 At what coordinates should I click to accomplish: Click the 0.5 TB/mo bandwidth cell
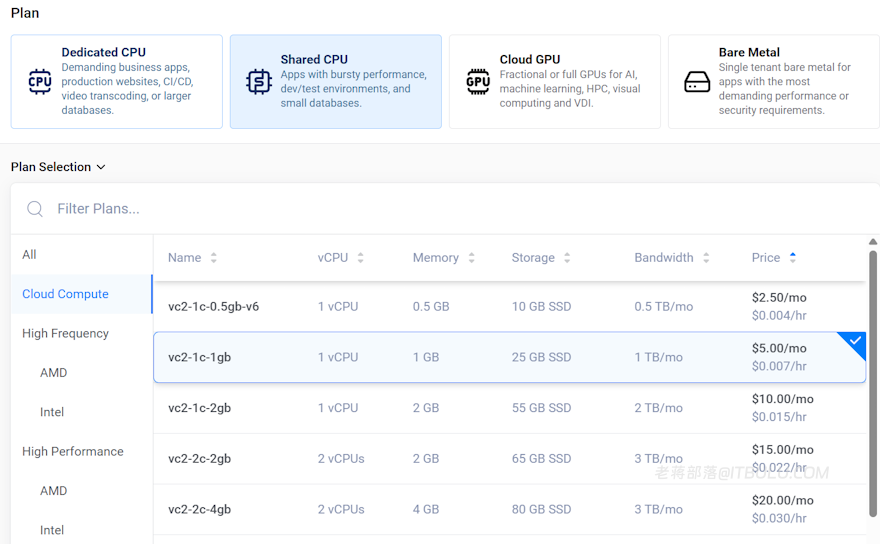tap(663, 307)
